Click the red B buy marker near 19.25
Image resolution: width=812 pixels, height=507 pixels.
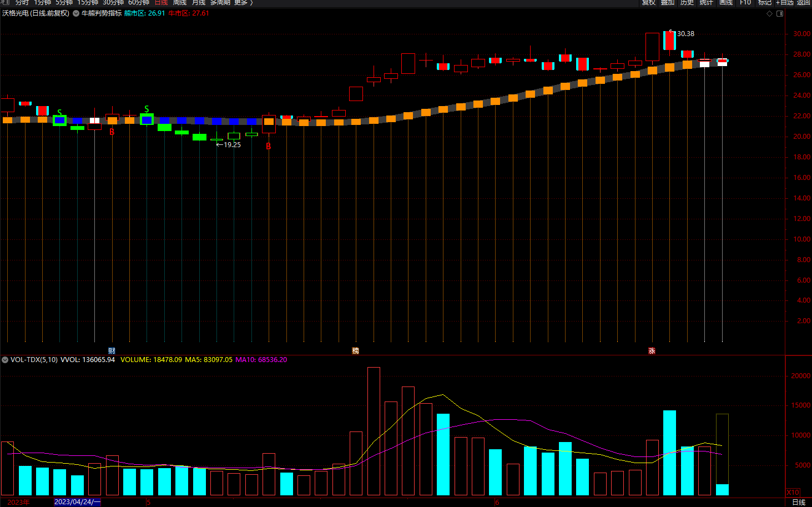coord(268,147)
